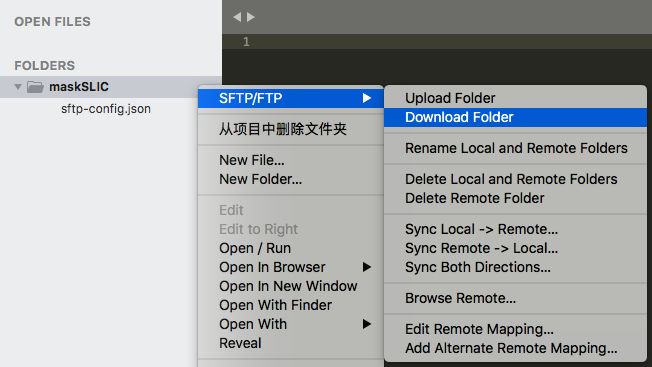The image size is (652, 367).
Task: Choose Open In New Window
Action: click(x=291, y=286)
